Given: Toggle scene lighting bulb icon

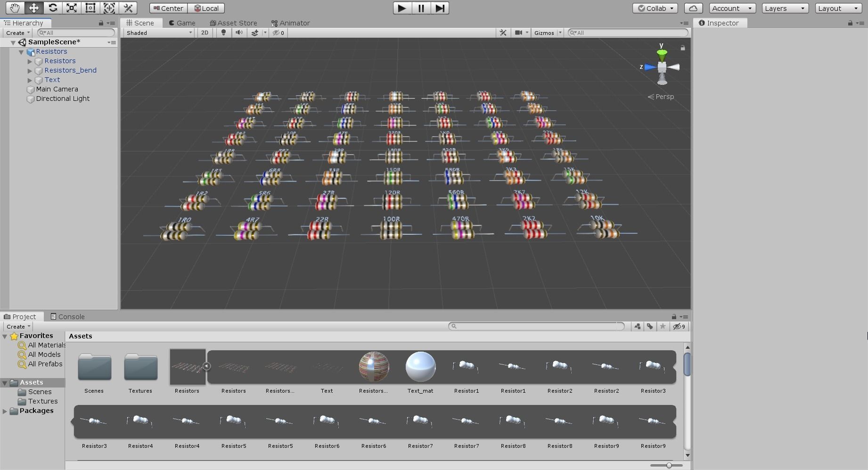Looking at the screenshot, I should pos(224,33).
